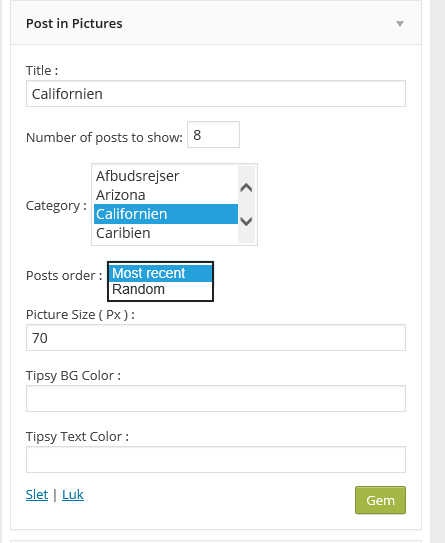Choose Californien in the Category list
This screenshot has width=445, height=543.
[x=166, y=214]
